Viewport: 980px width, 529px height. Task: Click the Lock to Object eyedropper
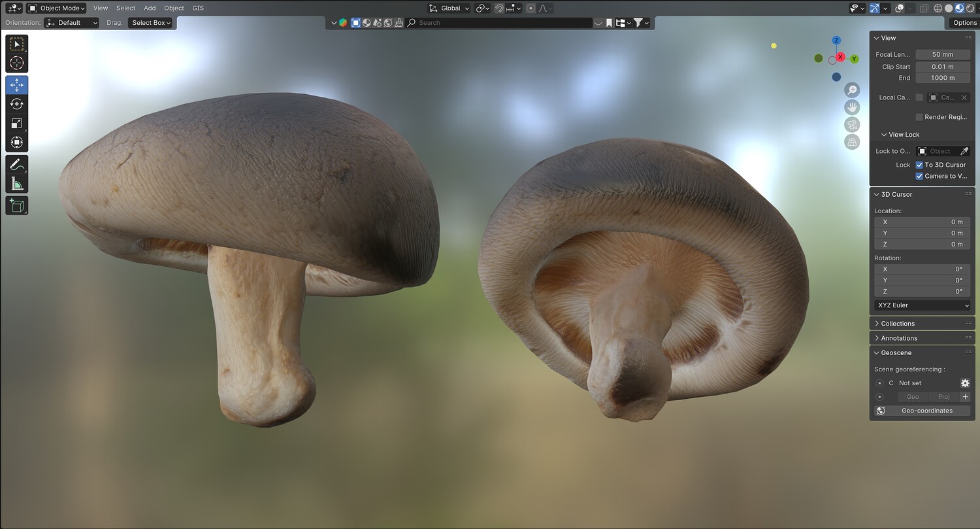(964, 151)
